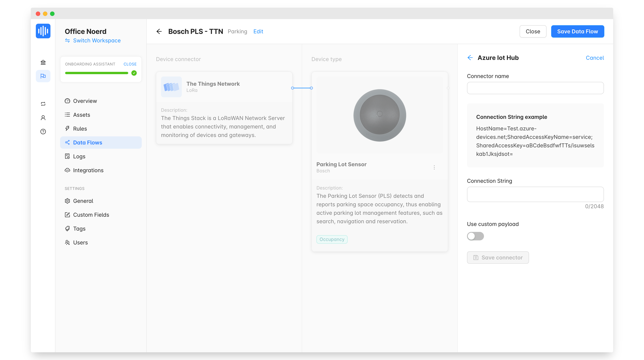Viewport: 644px width, 360px height.
Task: Select the workspace flag icon in sidebar
Action: [x=43, y=76]
